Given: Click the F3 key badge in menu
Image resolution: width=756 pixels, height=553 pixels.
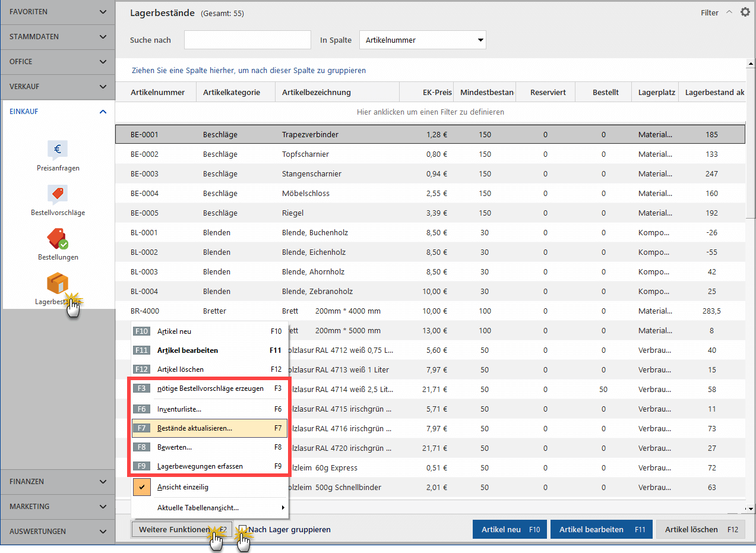Looking at the screenshot, I should 141,388.
